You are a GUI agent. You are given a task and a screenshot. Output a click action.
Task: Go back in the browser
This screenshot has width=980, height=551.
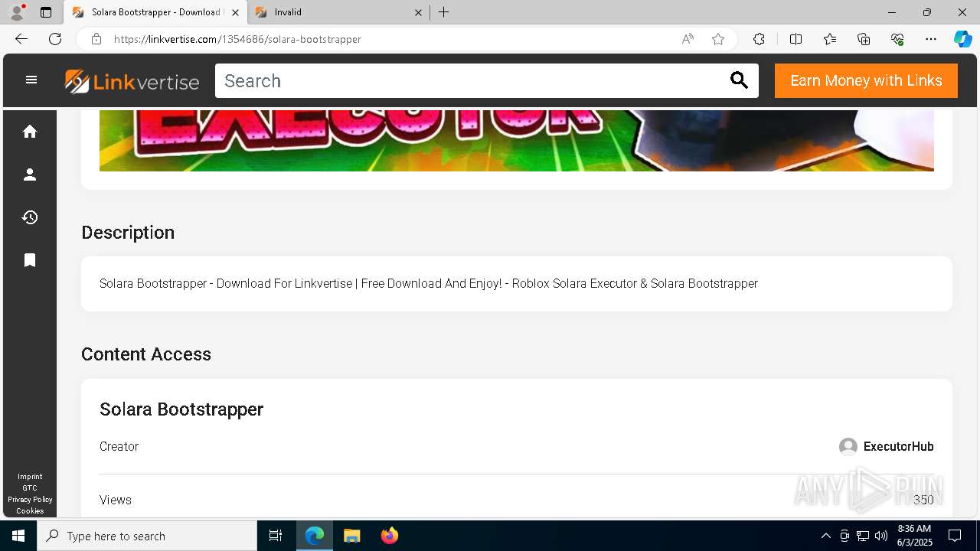pyautogui.click(x=21, y=39)
